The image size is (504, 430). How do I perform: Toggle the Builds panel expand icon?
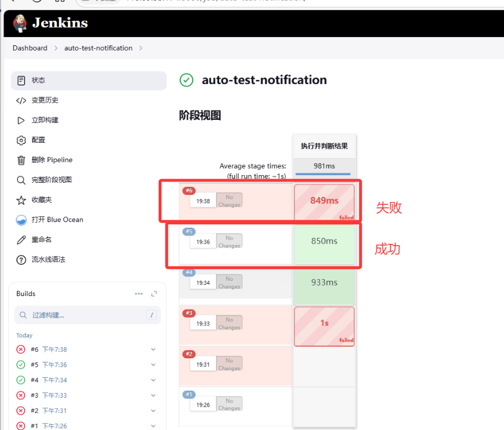tap(154, 294)
